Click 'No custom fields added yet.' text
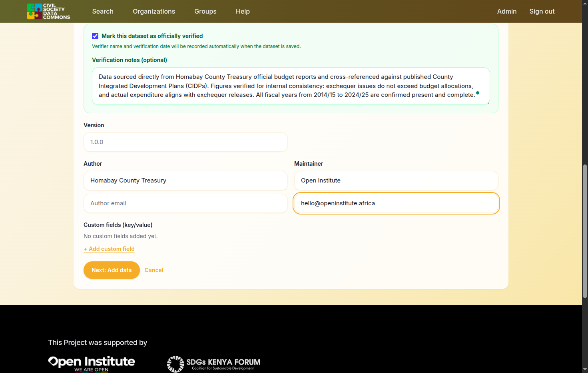Viewport: 588px width, 373px height. click(x=121, y=236)
